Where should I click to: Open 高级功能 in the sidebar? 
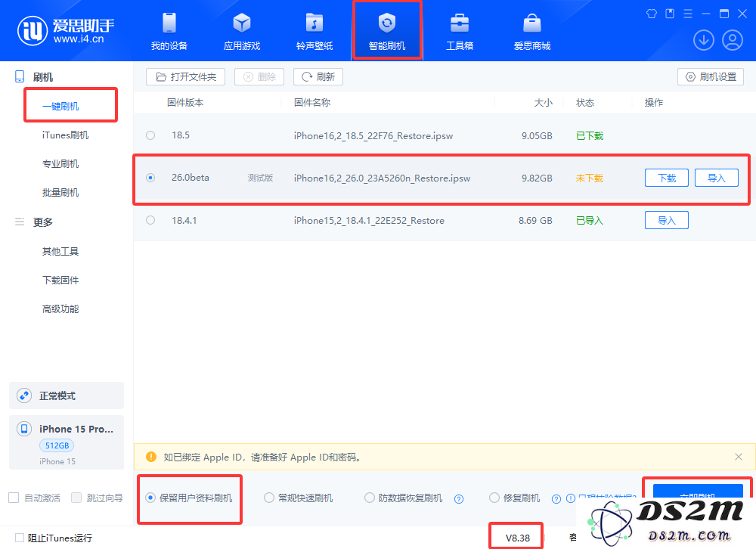pos(60,309)
